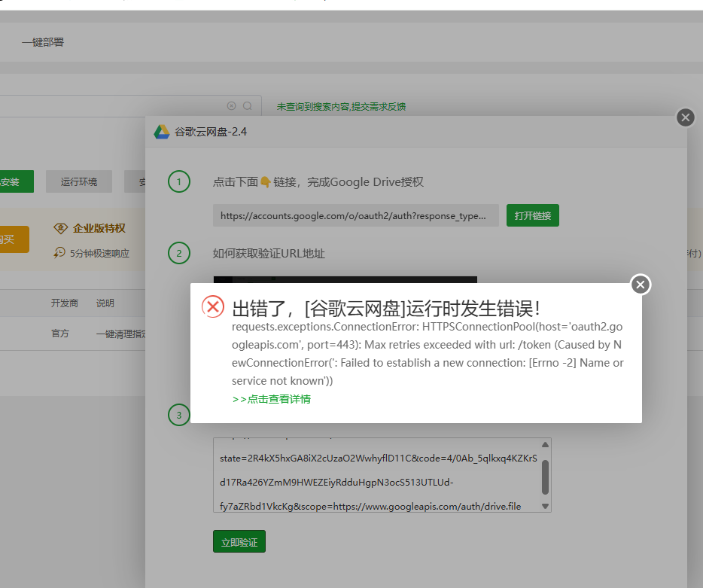The height and width of the screenshot is (588, 703).
Task: Click the red error icon in popup
Action: [x=213, y=306]
